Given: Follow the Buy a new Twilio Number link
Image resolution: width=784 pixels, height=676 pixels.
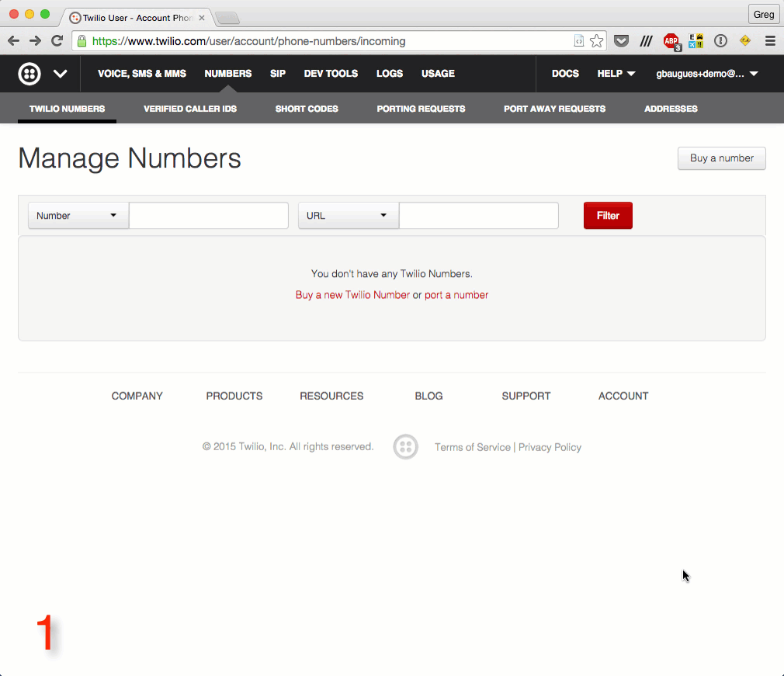Looking at the screenshot, I should pos(352,295).
